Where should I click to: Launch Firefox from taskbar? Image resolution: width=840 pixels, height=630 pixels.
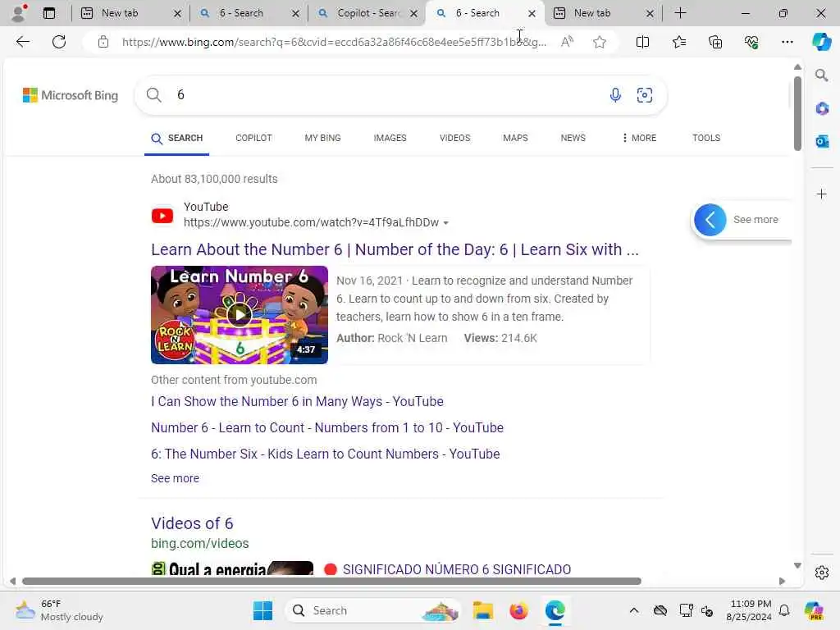click(518, 610)
